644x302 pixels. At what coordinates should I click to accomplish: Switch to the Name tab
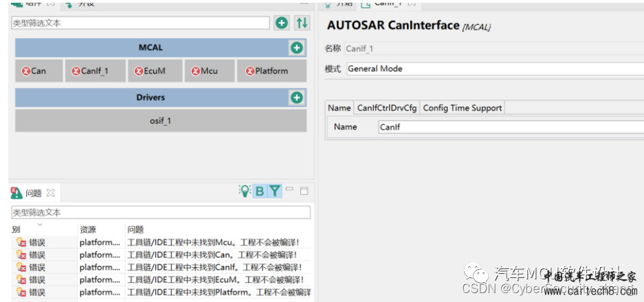point(340,108)
